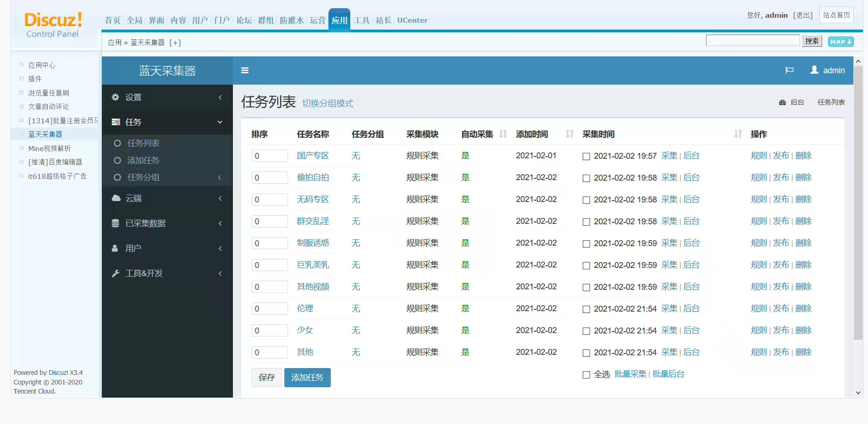
Task: Click the vertical scrollbar down arrow
Action: pos(858,393)
